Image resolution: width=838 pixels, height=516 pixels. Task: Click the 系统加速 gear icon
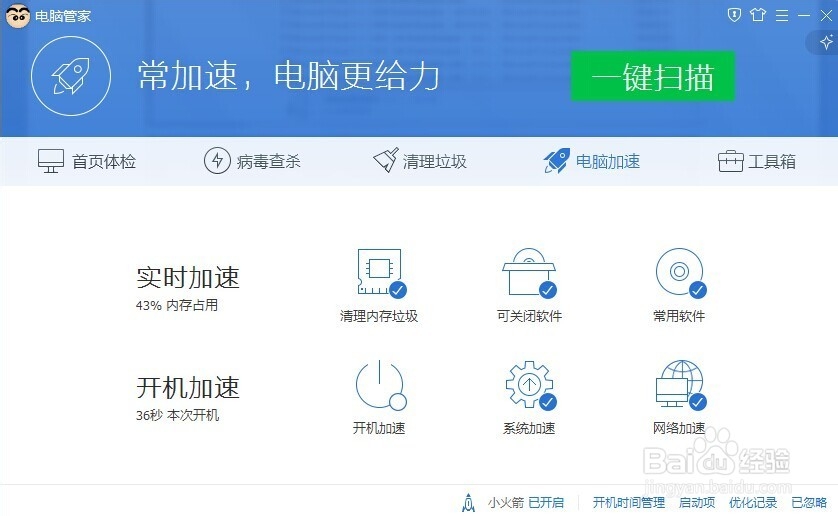(x=529, y=384)
